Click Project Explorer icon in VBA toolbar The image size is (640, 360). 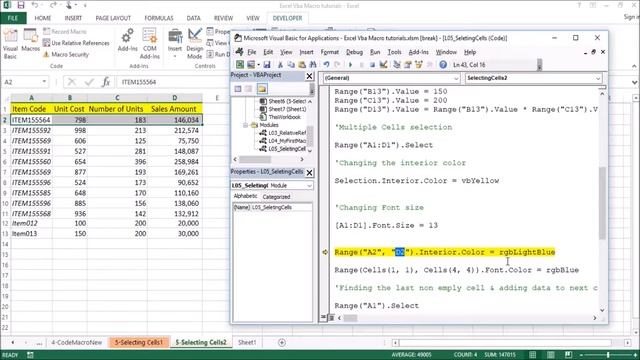(x=397, y=64)
